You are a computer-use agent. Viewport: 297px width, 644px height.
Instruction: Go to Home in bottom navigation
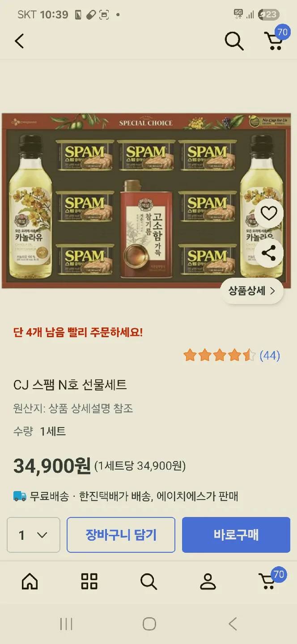30,581
